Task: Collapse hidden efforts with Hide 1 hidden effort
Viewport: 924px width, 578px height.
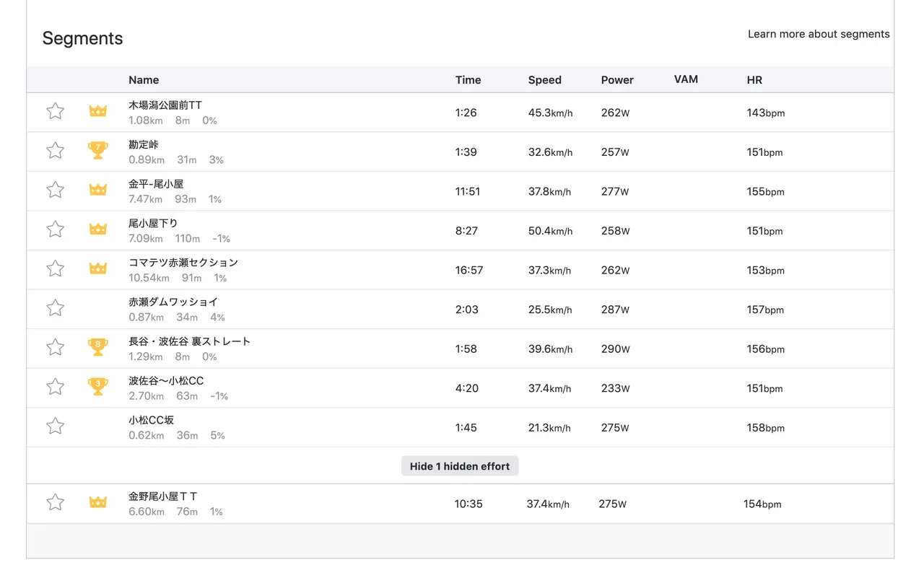Action: click(460, 466)
